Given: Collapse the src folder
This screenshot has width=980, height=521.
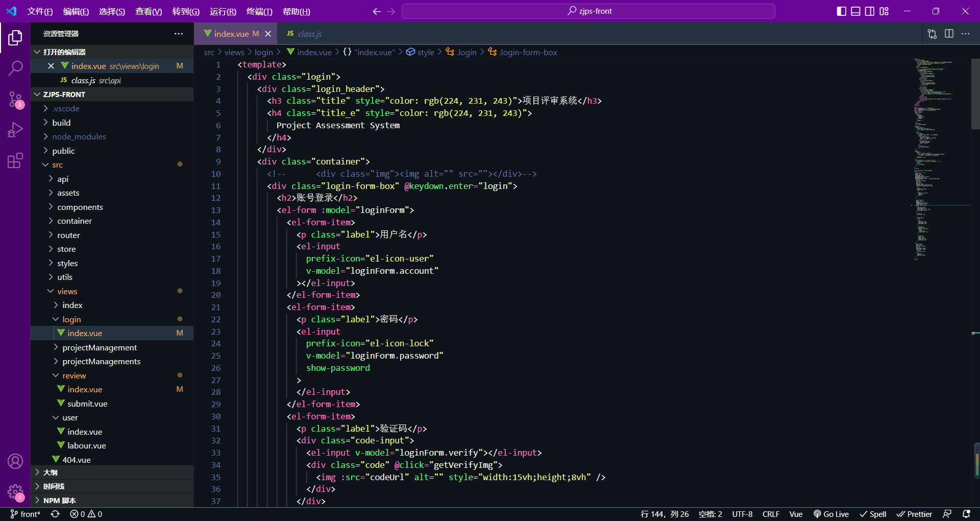Looking at the screenshot, I should 112,164.
